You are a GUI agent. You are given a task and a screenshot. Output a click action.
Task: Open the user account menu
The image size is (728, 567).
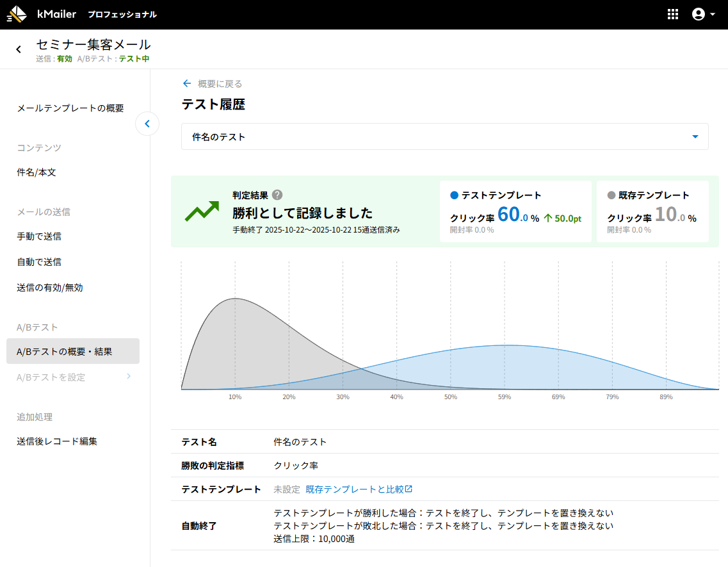pyautogui.click(x=699, y=14)
